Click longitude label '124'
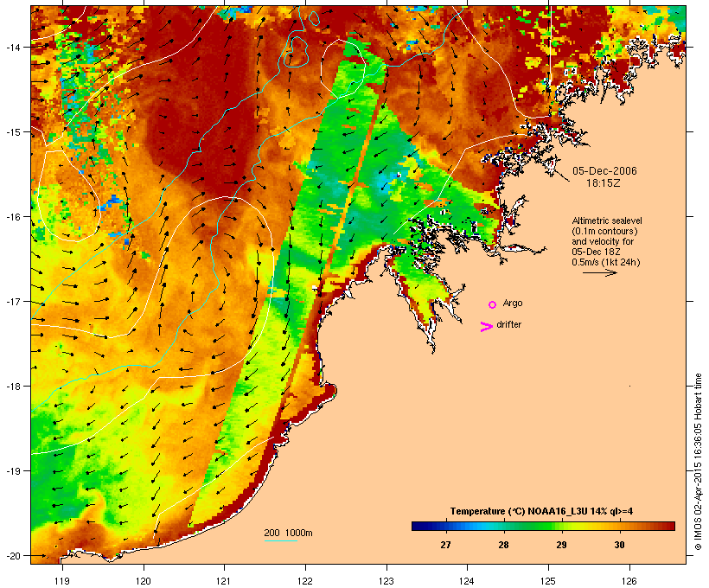 coord(467,581)
